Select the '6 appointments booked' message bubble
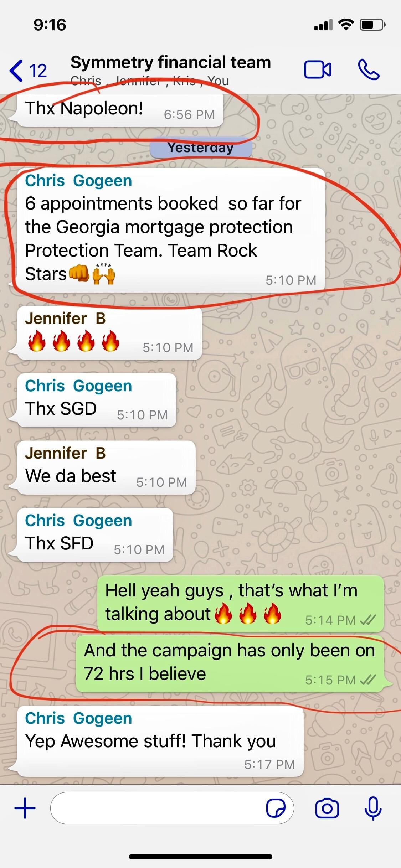This screenshot has height=868, width=401. pos(171,230)
